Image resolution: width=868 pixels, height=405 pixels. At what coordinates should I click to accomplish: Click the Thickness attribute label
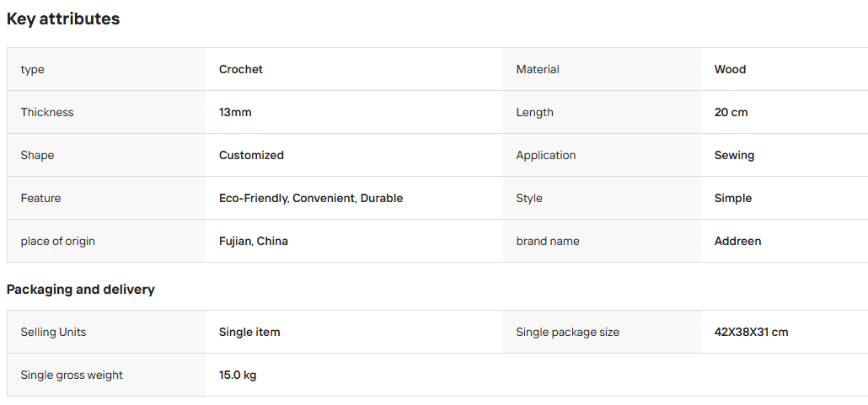[47, 112]
